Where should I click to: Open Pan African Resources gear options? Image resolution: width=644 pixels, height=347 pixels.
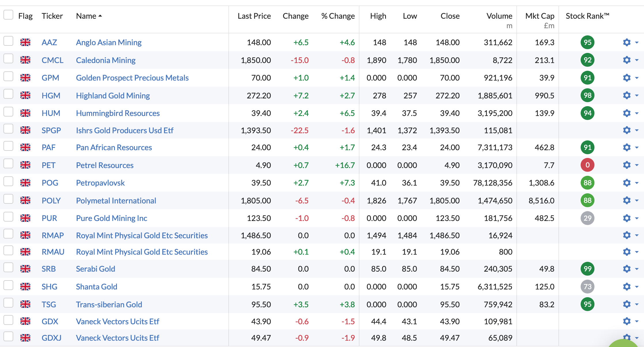[627, 147]
